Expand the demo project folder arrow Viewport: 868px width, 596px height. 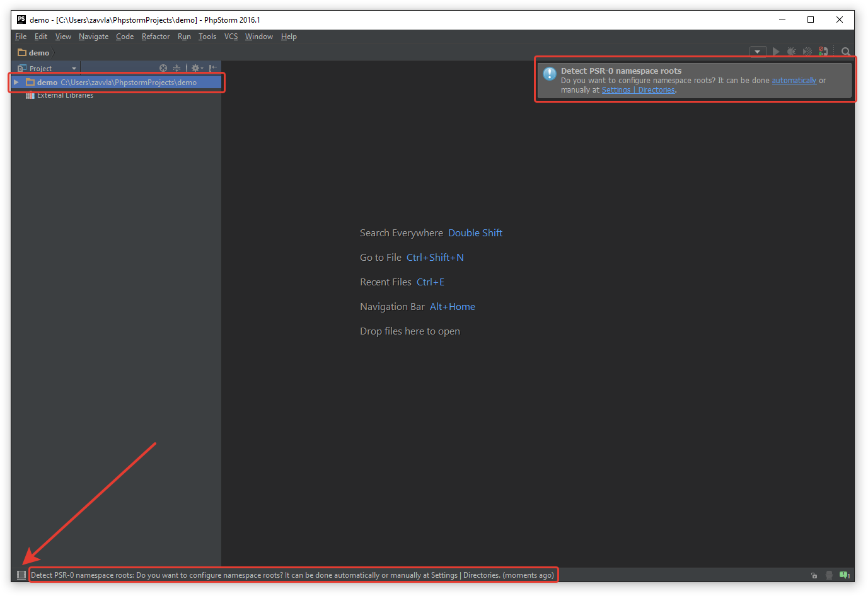point(16,83)
